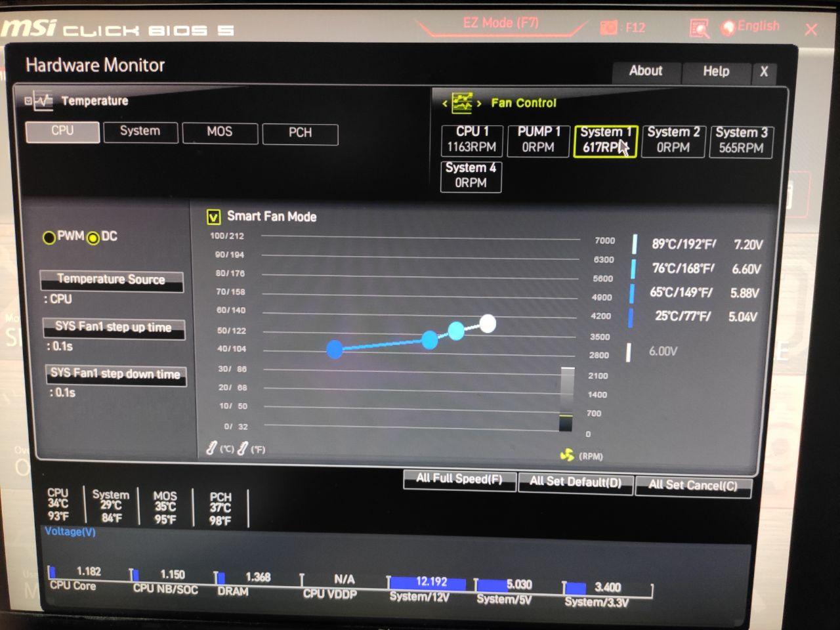Select the System 4 fan tab
Viewport: 840px width, 630px height.
coord(471,176)
